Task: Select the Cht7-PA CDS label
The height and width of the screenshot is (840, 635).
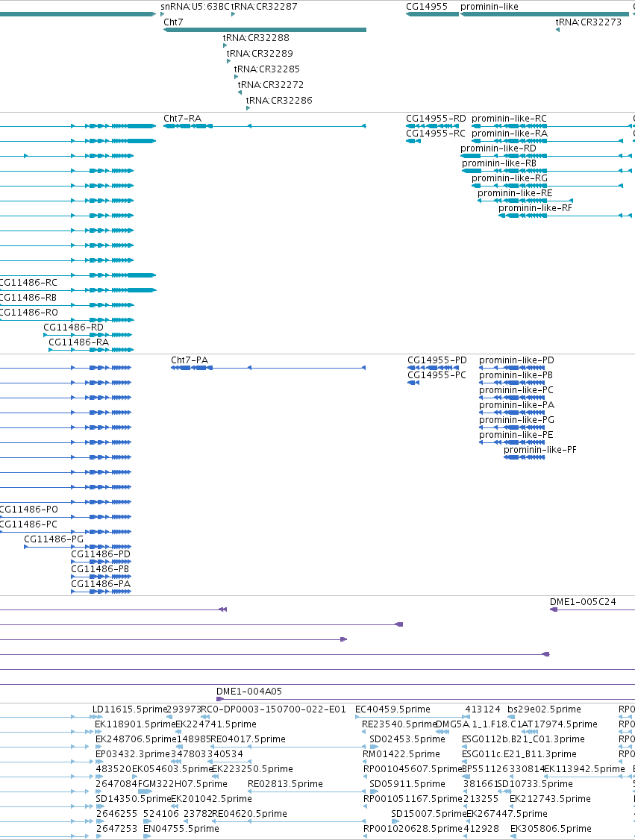Action: click(190, 360)
